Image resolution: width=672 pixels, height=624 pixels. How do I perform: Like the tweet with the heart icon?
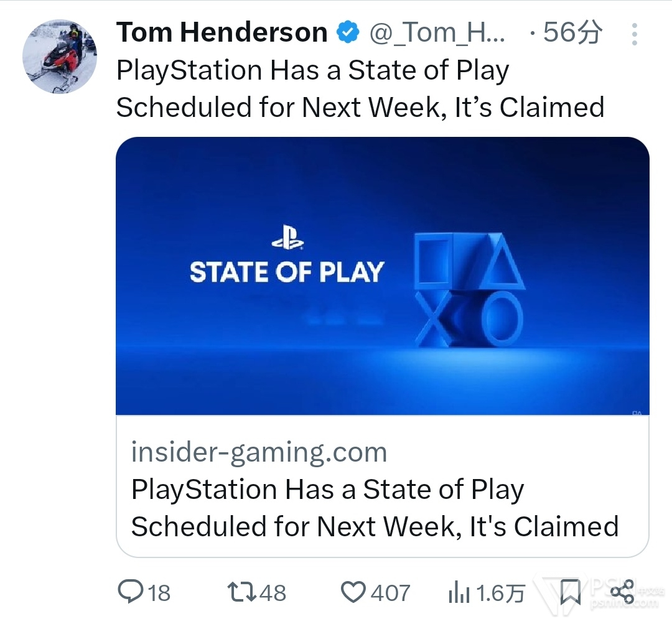pos(354,591)
